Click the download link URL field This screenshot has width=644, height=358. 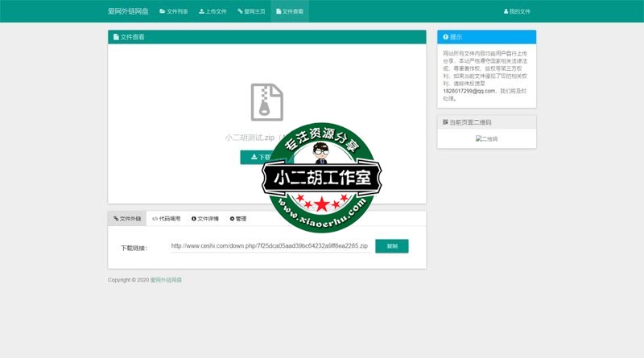point(270,245)
